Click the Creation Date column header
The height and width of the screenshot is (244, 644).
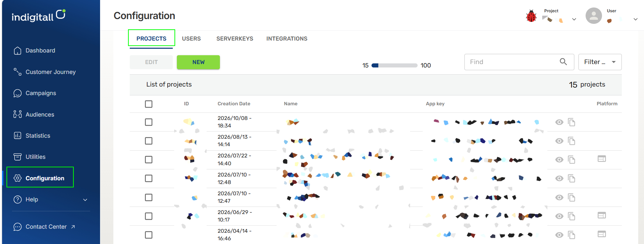234,104
